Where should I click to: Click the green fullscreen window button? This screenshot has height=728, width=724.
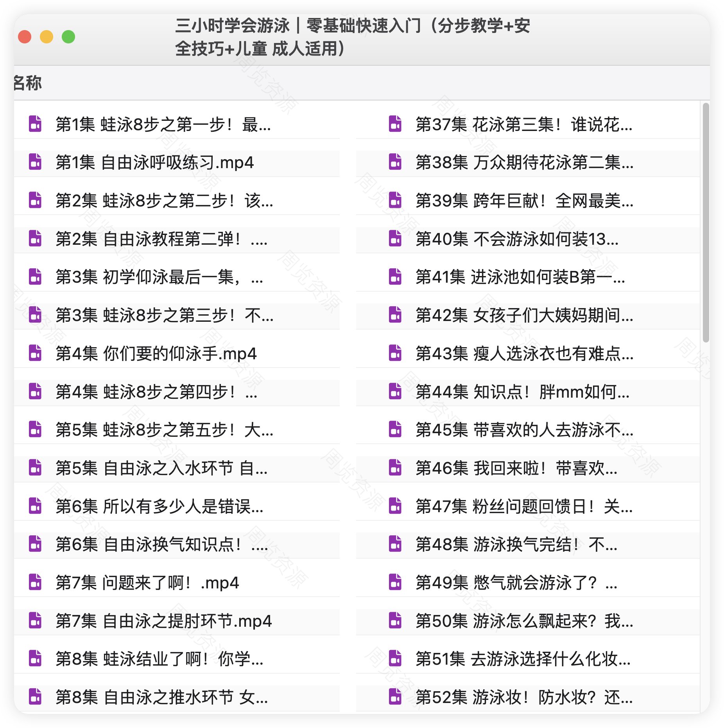68,37
